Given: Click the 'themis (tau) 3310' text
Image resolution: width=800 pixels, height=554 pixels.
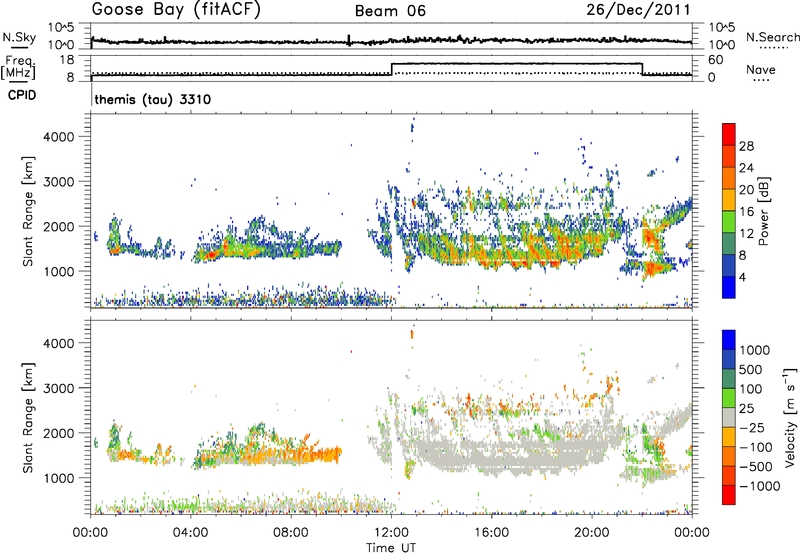Looking at the screenshot, I should tap(153, 99).
